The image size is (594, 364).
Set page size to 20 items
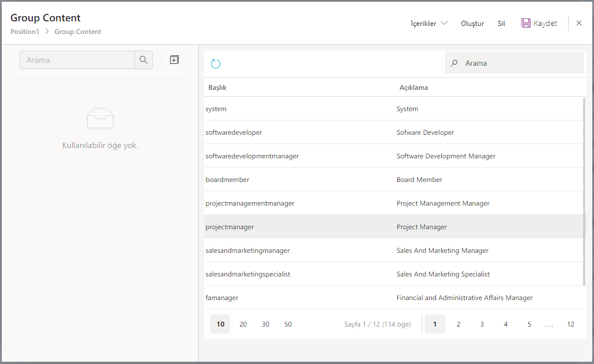point(243,324)
